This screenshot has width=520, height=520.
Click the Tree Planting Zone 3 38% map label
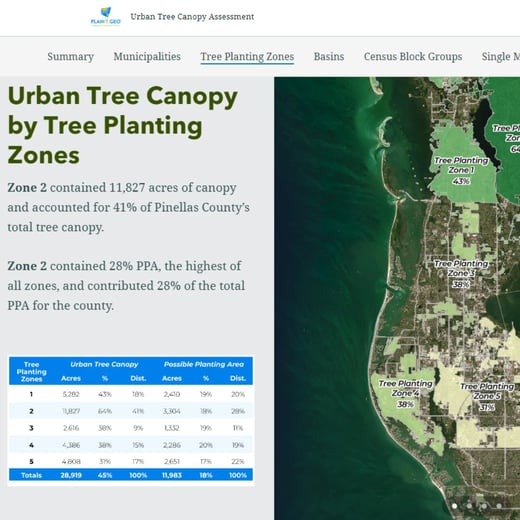(461, 274)
